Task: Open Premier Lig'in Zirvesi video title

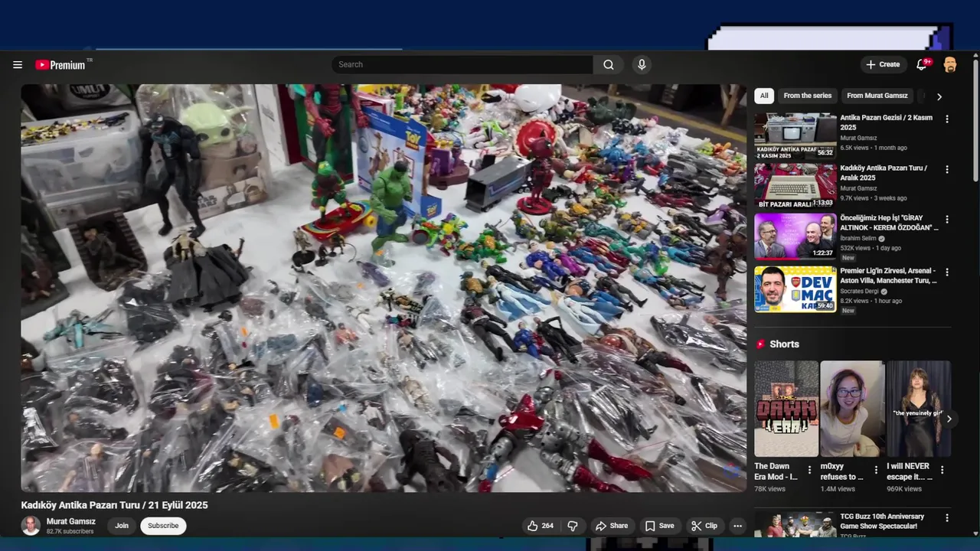Action: pyautogui.click(x=888, y=275)
